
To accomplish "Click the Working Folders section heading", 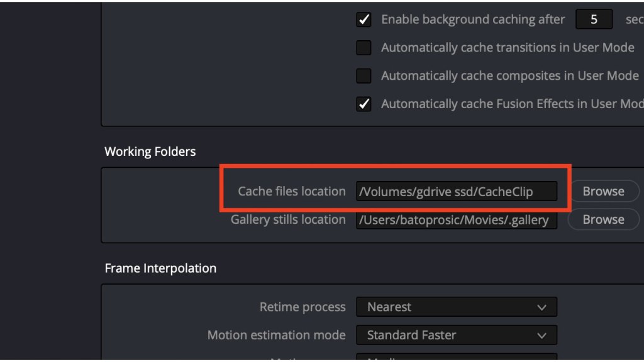I will point(150,151).
